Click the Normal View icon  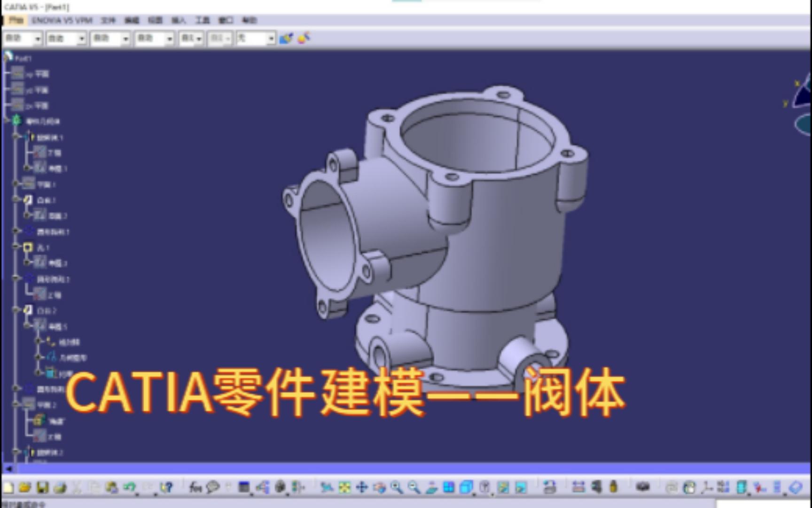431,487
